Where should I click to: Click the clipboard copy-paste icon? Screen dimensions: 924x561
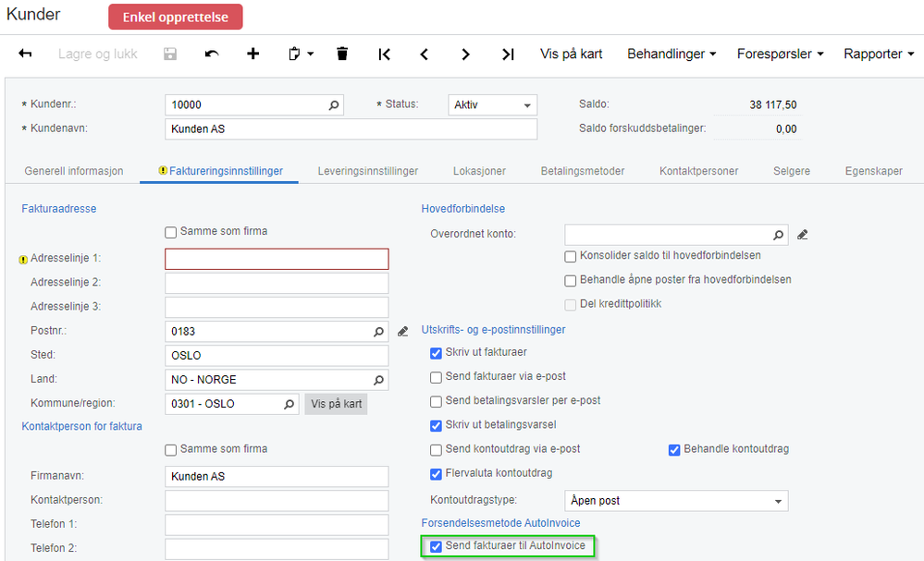click(x=294, y=54)
